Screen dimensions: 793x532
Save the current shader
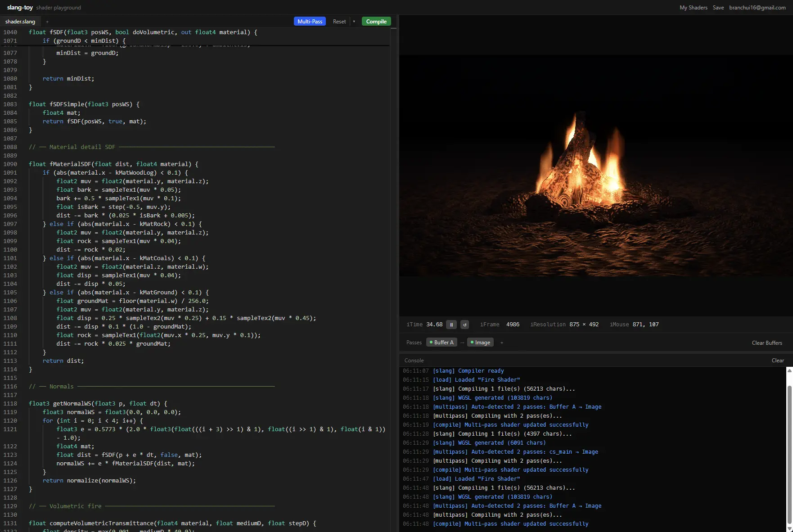click(x=718, y=8)
